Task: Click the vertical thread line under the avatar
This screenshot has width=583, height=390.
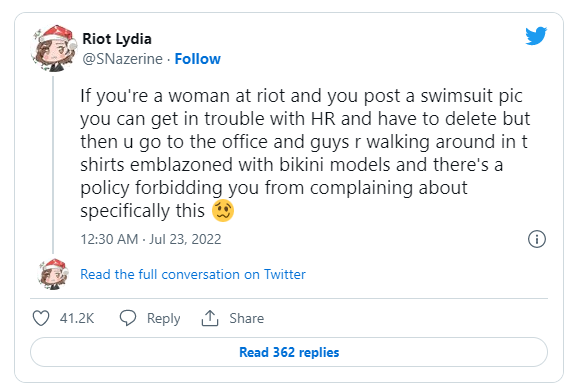Action: point(53,165)
